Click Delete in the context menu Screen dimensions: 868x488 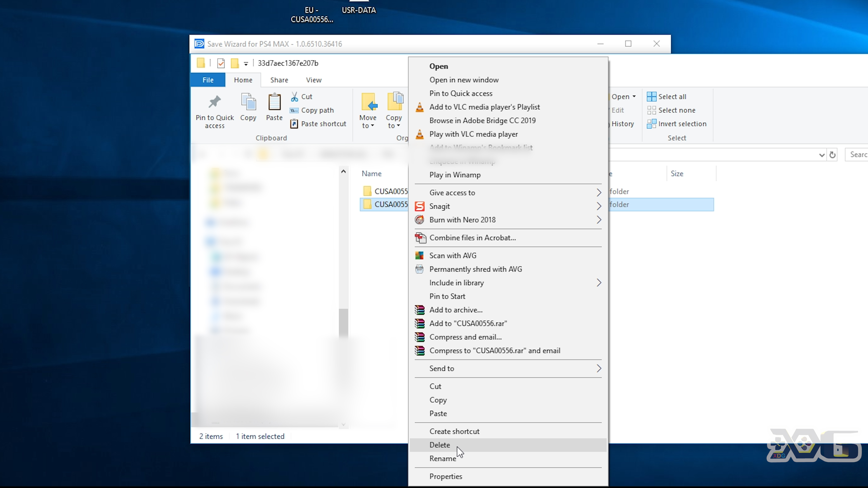439,444
